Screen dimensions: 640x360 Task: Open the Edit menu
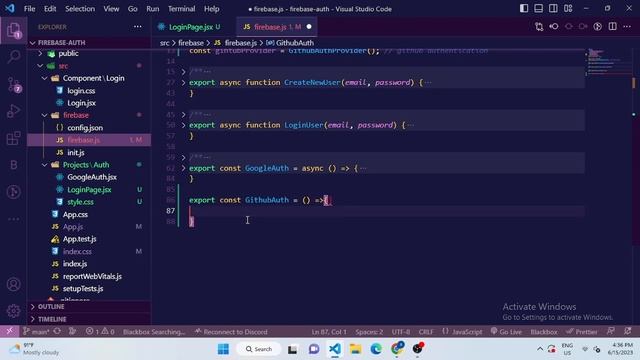click(50, 9)
